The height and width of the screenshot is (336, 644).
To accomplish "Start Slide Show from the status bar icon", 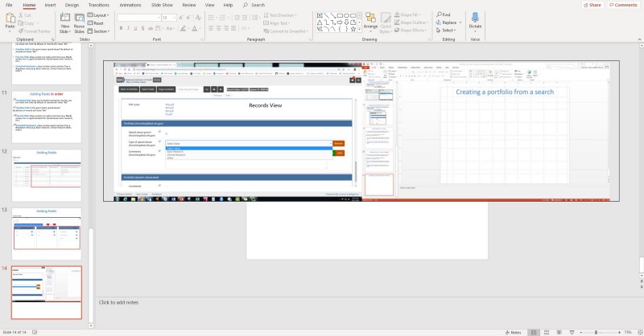I will [572, 331].
